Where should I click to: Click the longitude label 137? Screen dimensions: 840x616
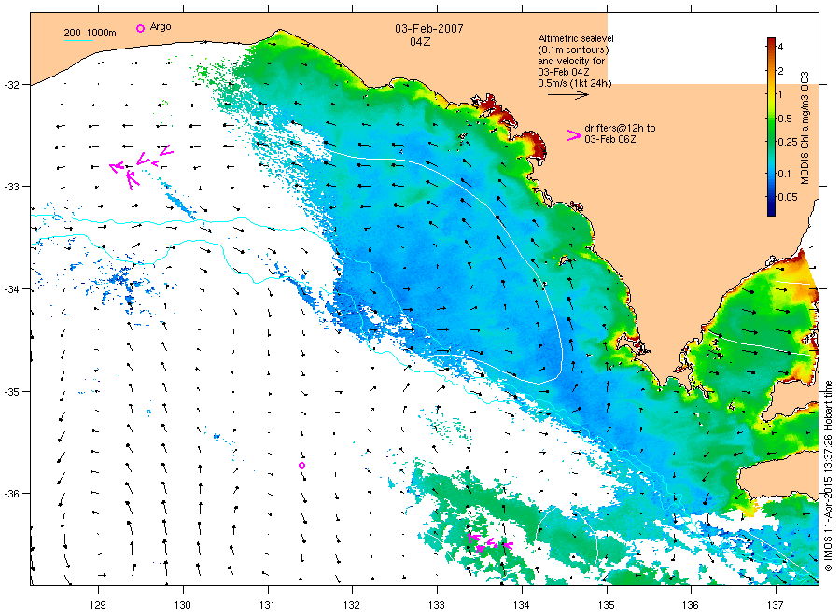coord(776,606)
